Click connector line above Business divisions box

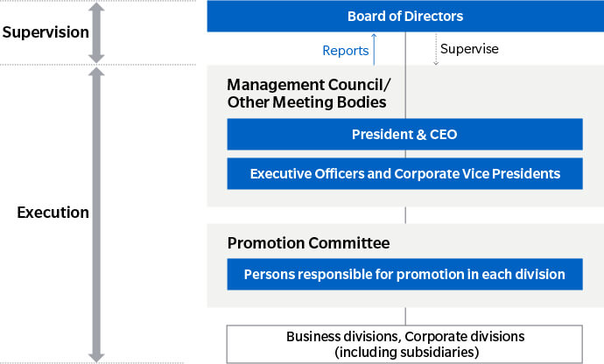pos(405,316)
